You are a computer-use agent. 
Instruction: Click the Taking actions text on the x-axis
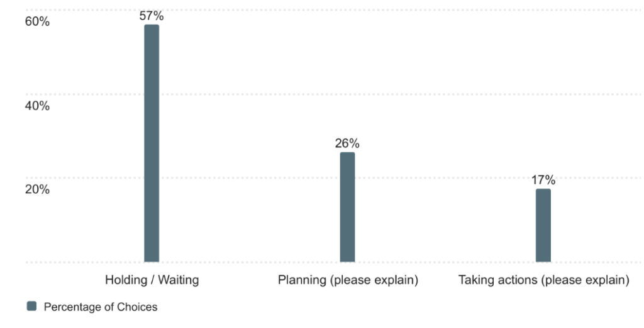pyautogui.click(x=497, y=280)
